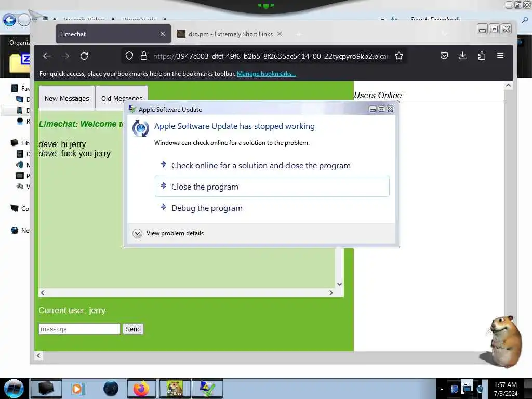Image resolution: width=532 pixels, height=399 pixels.
Task: Choose Debug the program option
Action: (272, 208)
